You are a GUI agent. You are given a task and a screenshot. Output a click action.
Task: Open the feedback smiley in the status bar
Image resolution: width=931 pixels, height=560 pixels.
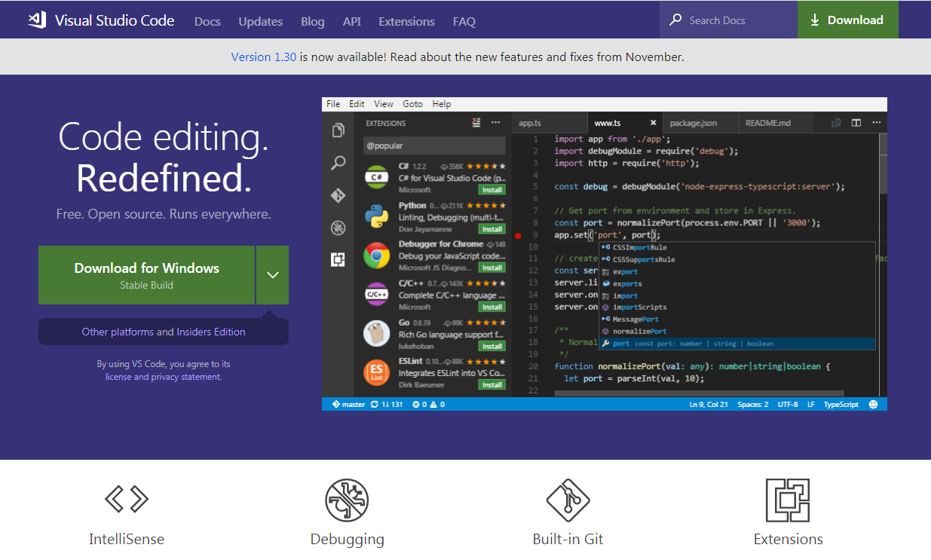tap(873, 404)
